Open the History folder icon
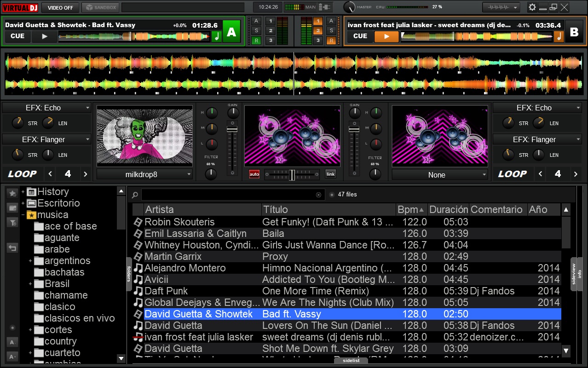The height and width of the screenshot is (368, 588). 31,192
